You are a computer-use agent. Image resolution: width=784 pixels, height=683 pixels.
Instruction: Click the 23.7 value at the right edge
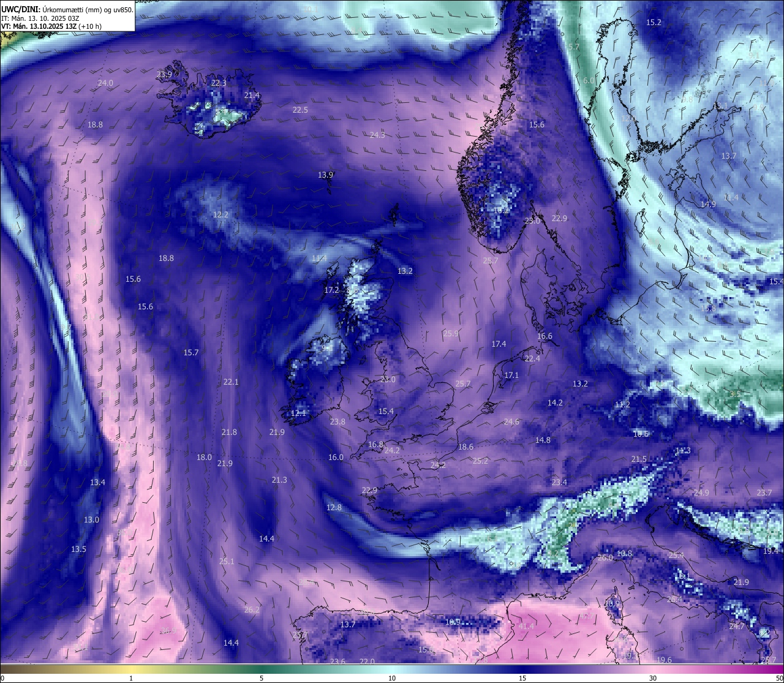[764, 492]
